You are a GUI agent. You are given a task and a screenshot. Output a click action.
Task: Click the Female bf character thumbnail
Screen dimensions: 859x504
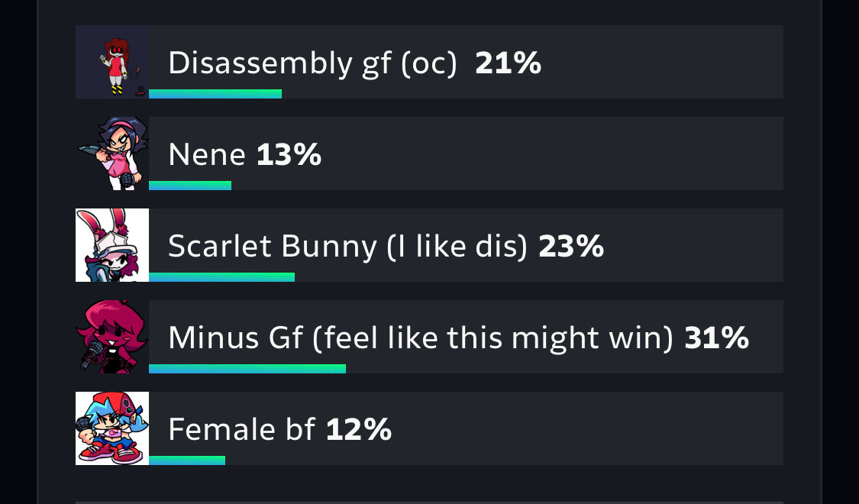pos(112,428)
